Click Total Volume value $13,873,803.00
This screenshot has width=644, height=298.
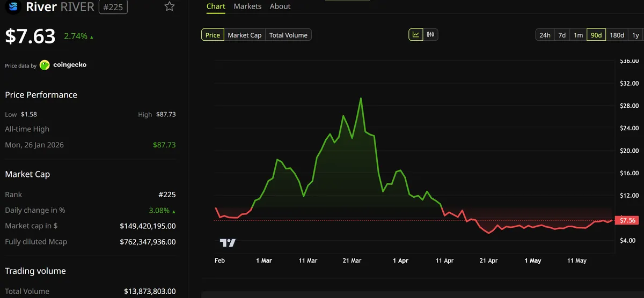(x=150, y=291)
